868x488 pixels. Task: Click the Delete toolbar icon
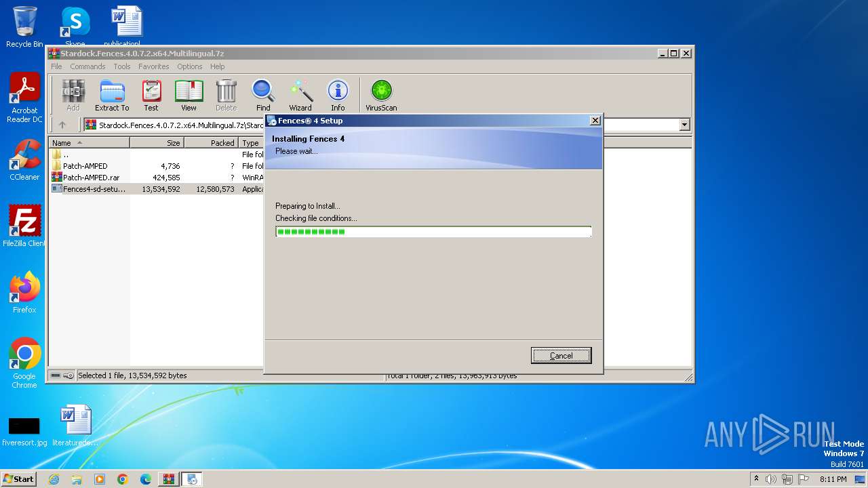point(226,95)
